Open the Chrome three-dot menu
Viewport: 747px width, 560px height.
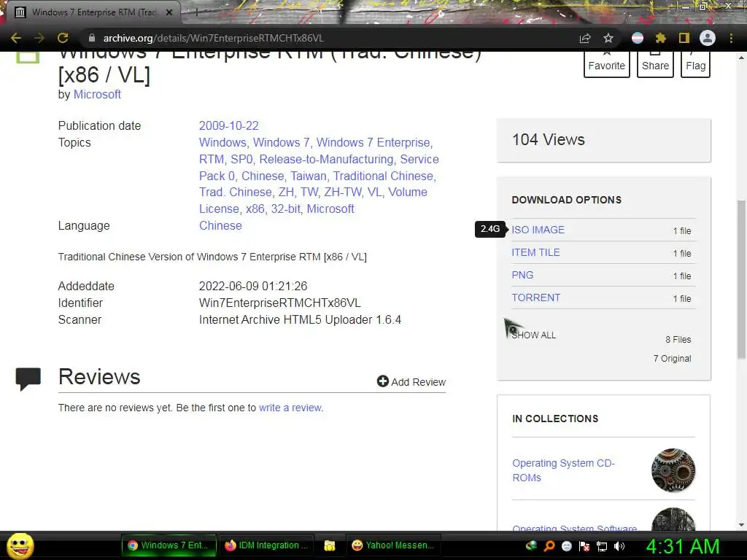click(731, 38)
